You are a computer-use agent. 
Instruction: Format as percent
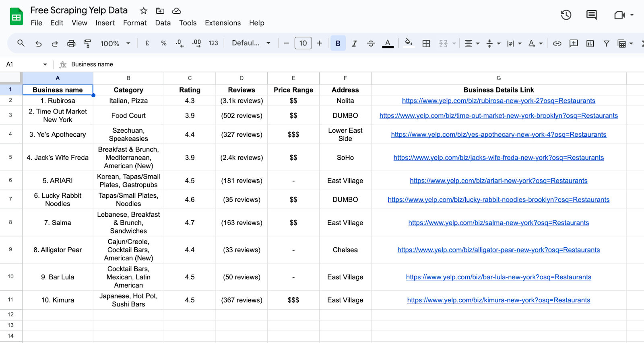[x=163, y=43]
